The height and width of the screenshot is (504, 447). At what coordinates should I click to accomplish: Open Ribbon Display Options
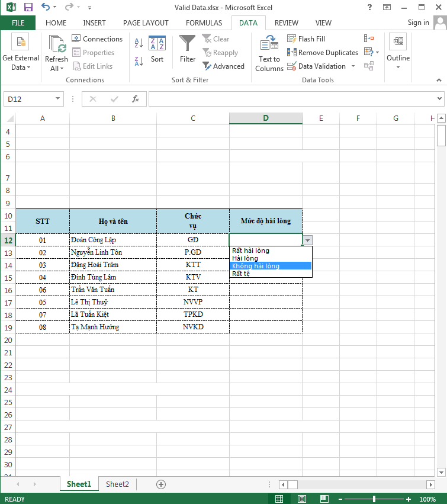click(387, 7)
